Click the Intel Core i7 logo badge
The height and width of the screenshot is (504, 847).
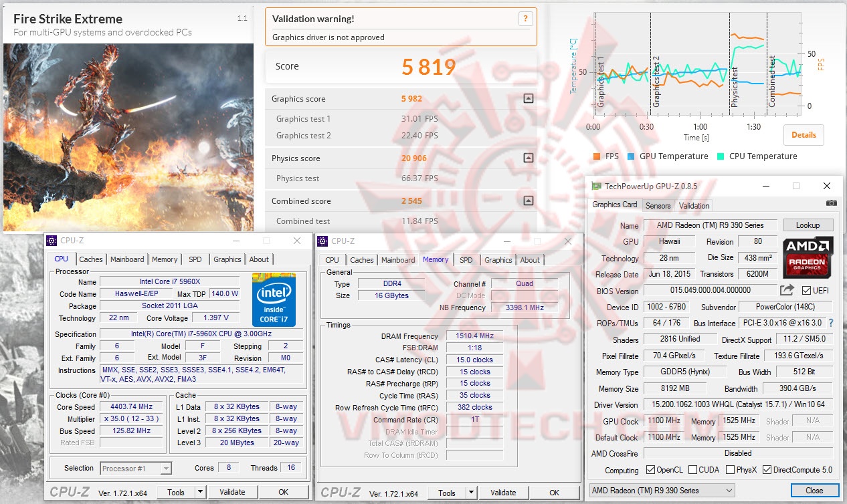274,299
